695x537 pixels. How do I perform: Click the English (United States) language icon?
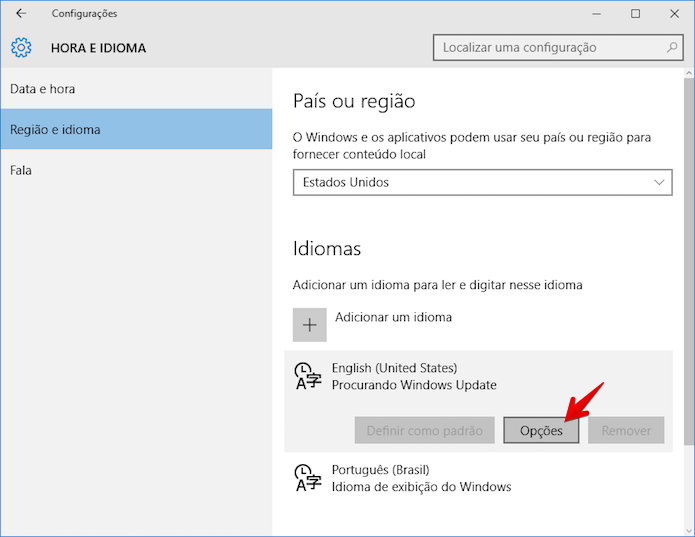point(308,376)
